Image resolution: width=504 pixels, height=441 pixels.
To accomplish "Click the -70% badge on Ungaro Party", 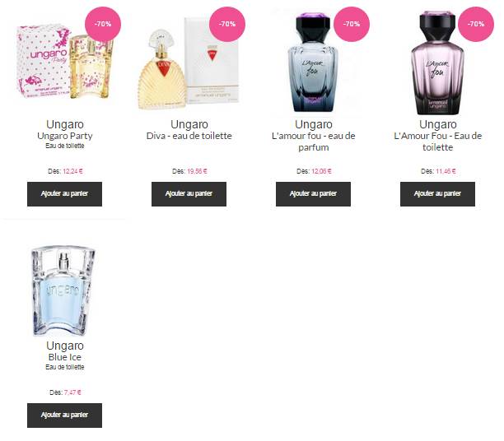I will coord(103,24).
